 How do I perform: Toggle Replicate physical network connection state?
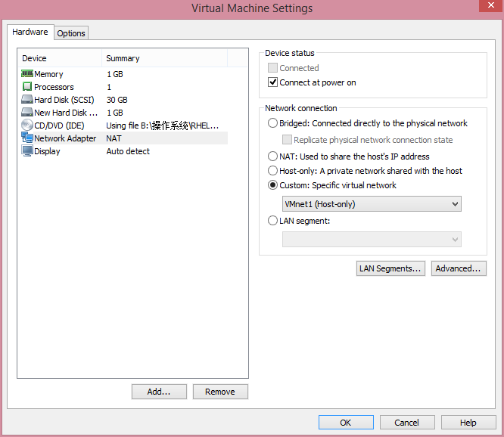pos(287,140)
